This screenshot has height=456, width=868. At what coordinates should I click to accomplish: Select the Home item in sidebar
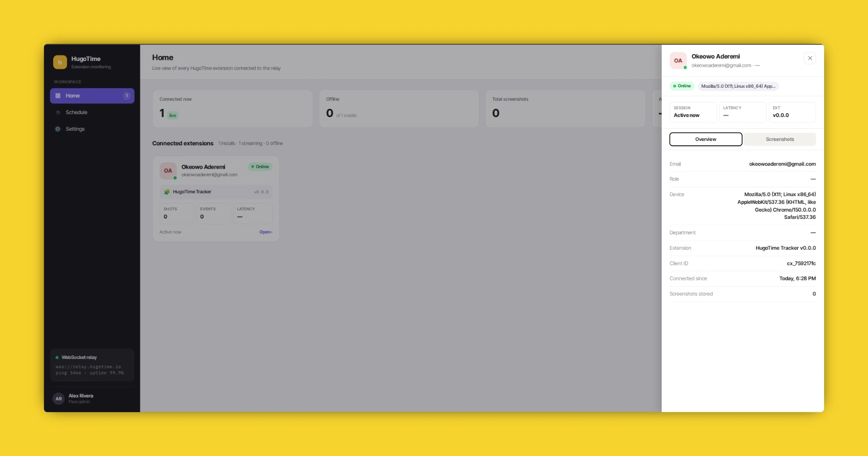92,96
